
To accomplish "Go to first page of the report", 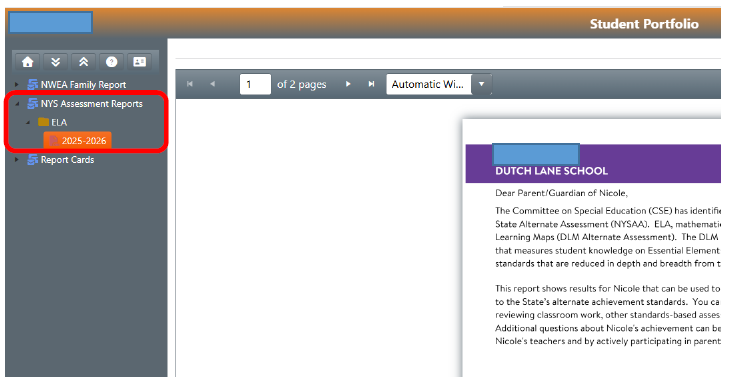I will tap(190, 84).
